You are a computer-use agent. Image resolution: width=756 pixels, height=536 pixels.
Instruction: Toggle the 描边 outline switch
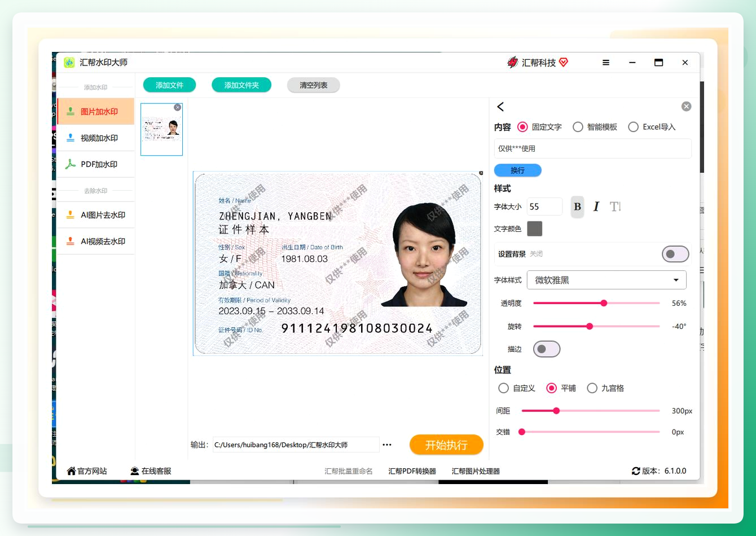tap(547, 349)
